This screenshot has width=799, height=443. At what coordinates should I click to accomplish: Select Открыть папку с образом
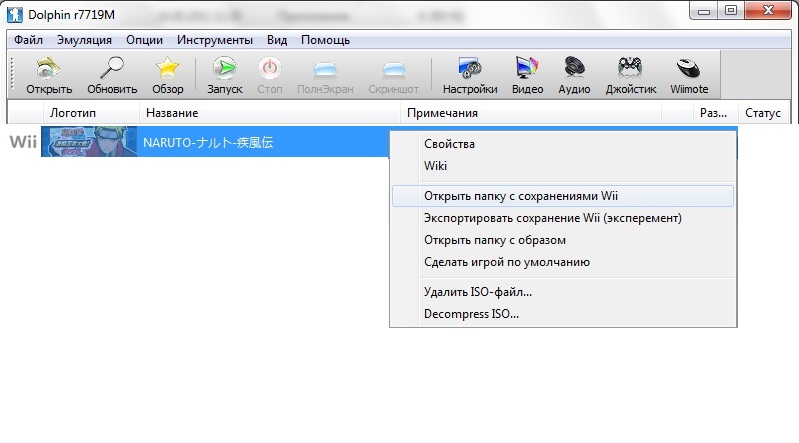pyautogui.click(x=563, y=240)
